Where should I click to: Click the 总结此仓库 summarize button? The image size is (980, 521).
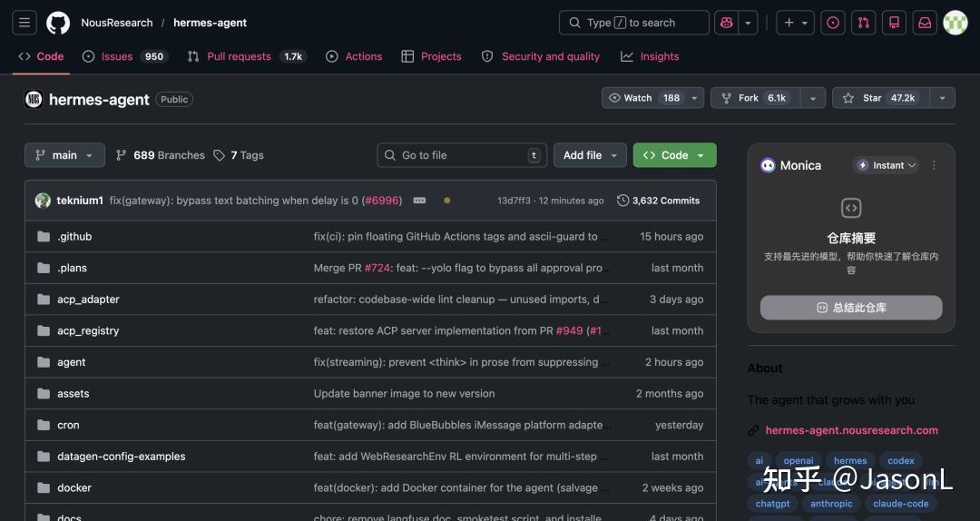[x=851, y=308]
